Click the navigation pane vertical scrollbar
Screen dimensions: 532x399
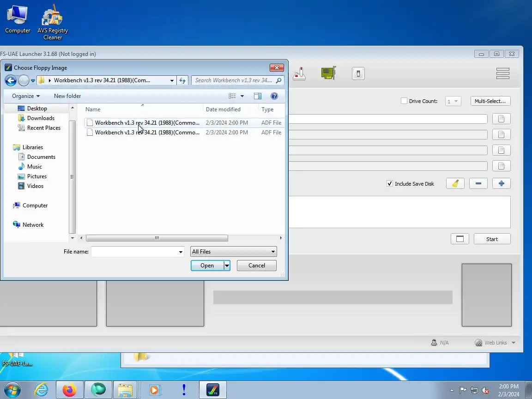[72, 177]
